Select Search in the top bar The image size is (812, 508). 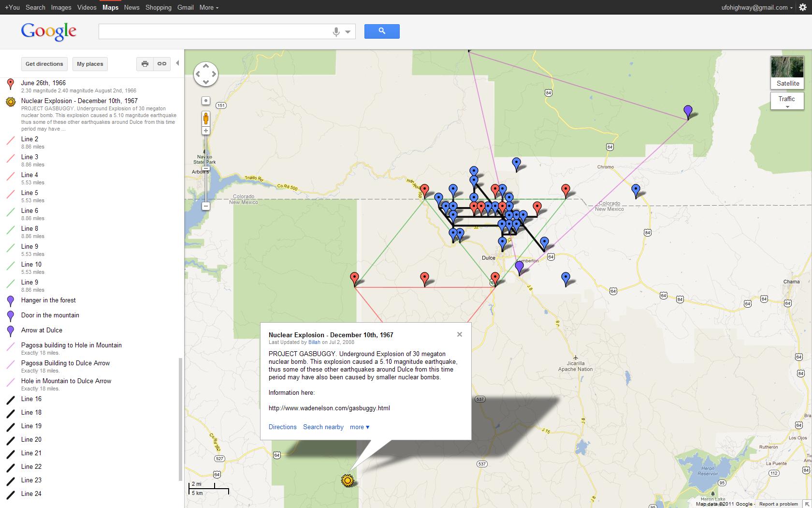[x=35, y=7]
